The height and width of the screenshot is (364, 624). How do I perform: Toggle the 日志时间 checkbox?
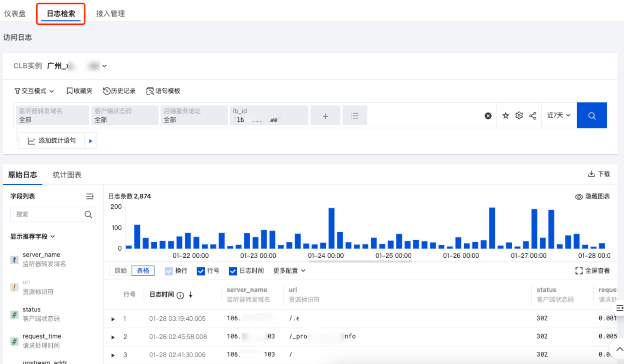point(233,271)
